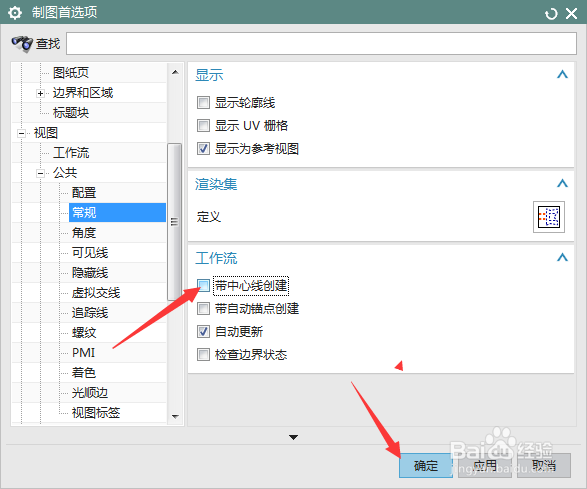
Task: Close the 制图首选项 dialog
Action: [x=571, y=14]
